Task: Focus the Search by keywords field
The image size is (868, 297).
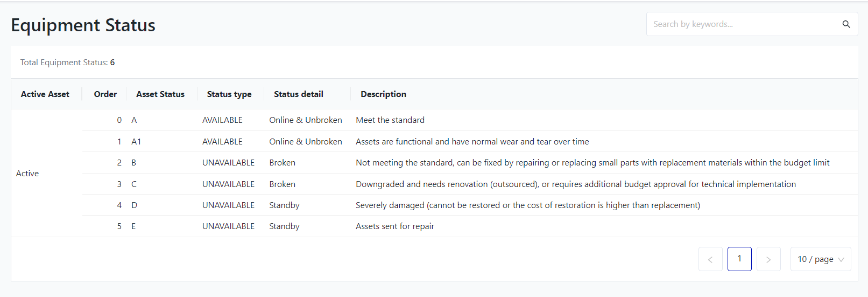Action: (x=743, y=24)
